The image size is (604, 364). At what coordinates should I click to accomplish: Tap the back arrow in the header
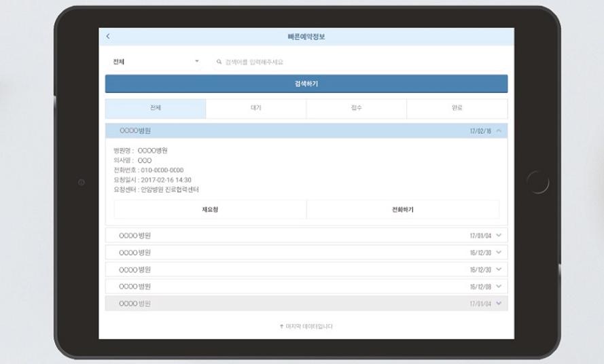(x=108, y=37)
